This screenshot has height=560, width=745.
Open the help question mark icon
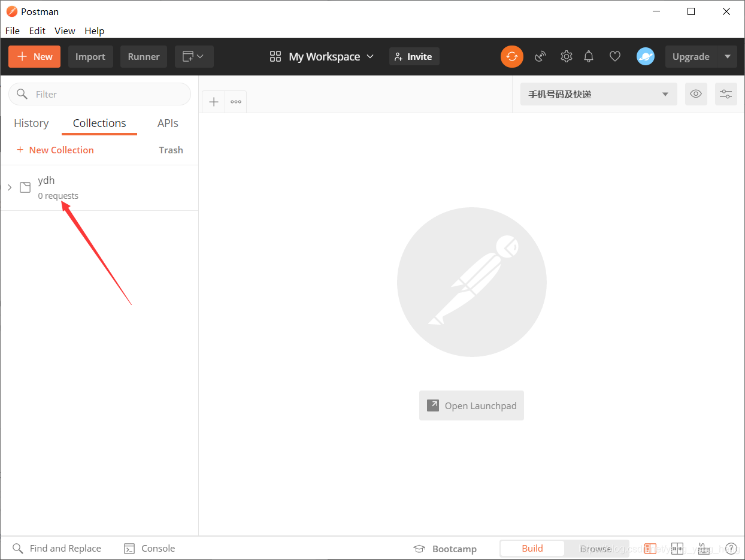point(731,549)
